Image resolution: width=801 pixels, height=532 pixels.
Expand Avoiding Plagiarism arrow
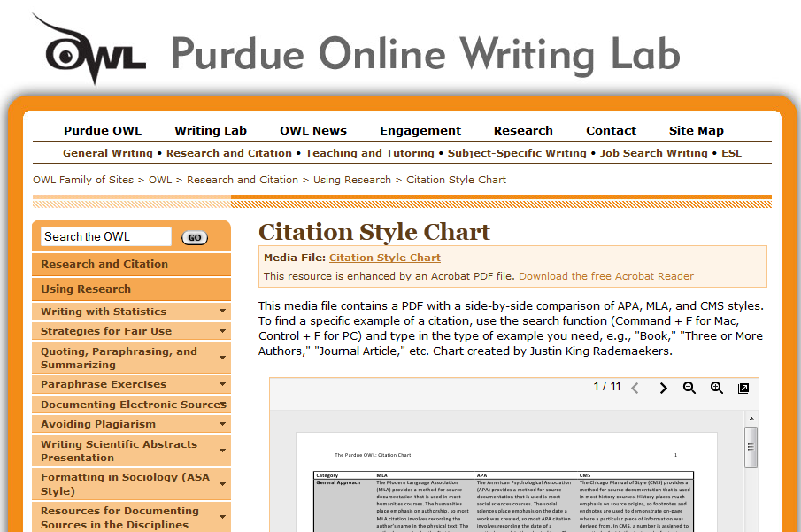(x=222, y=424)
